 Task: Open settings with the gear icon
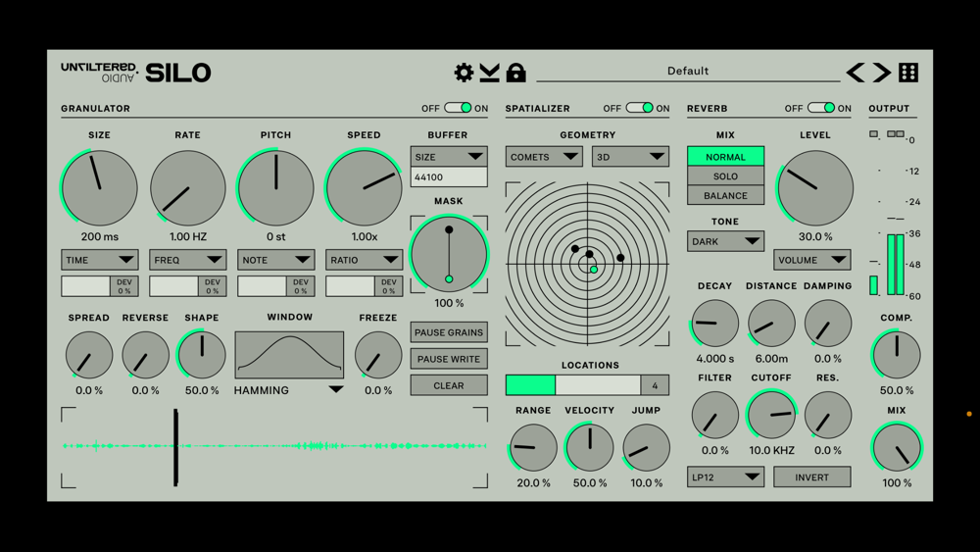[x=464, y=73]
